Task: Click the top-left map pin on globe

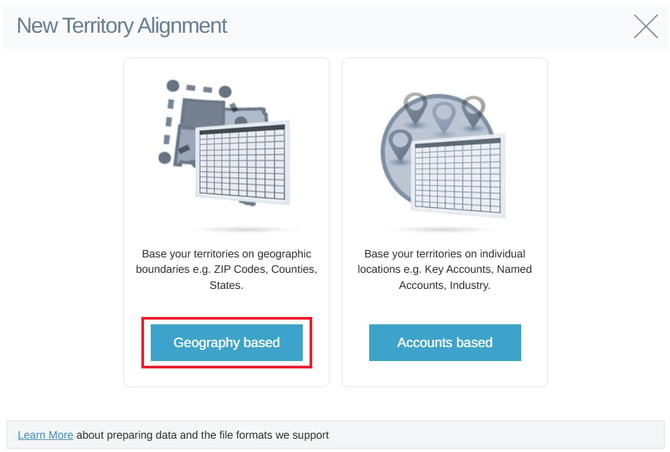Action: (415, 109)
